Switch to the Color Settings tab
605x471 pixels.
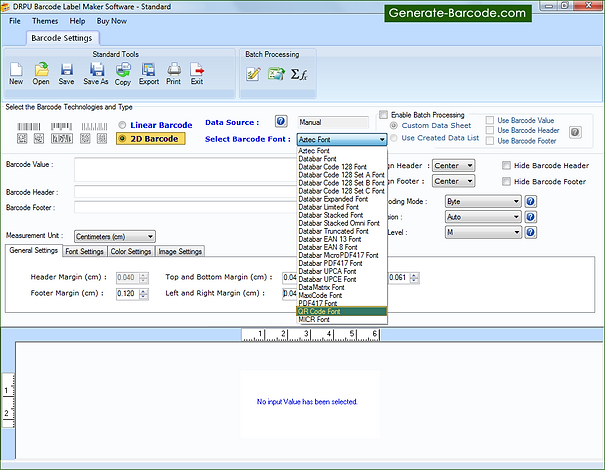[130, 251]
